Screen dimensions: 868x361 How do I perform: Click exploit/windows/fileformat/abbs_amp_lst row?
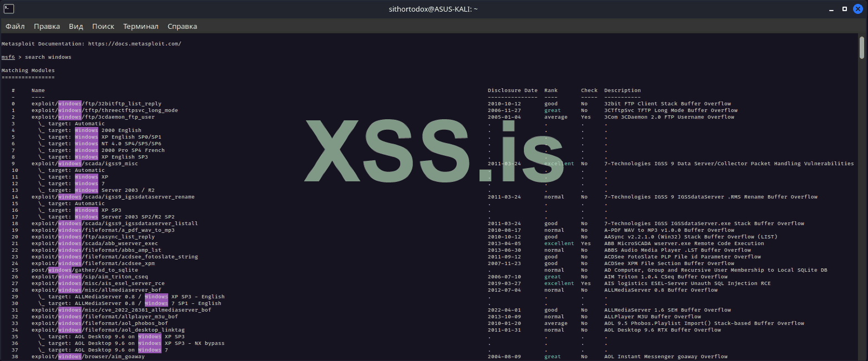(97, 250)
